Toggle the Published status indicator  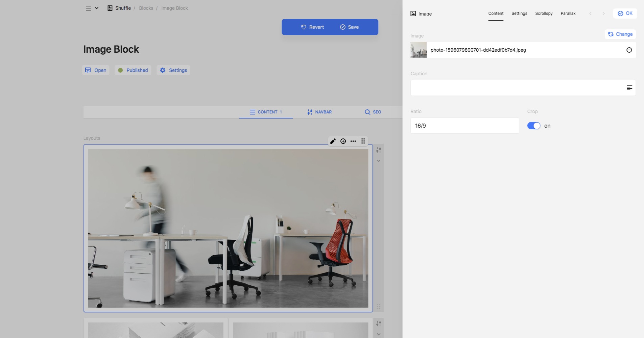point(133,70)
